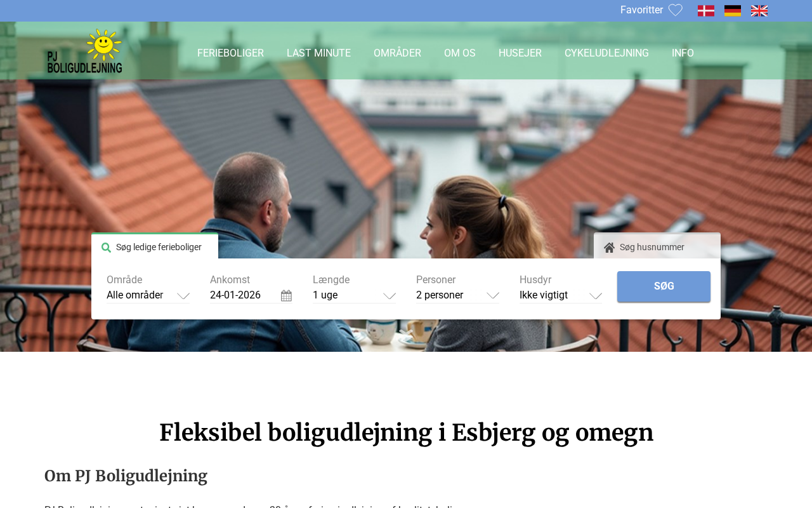Click the magnifier icon in search tab
Image resolution: width=812 pixels, height=508 pixels.
point(106,248)
